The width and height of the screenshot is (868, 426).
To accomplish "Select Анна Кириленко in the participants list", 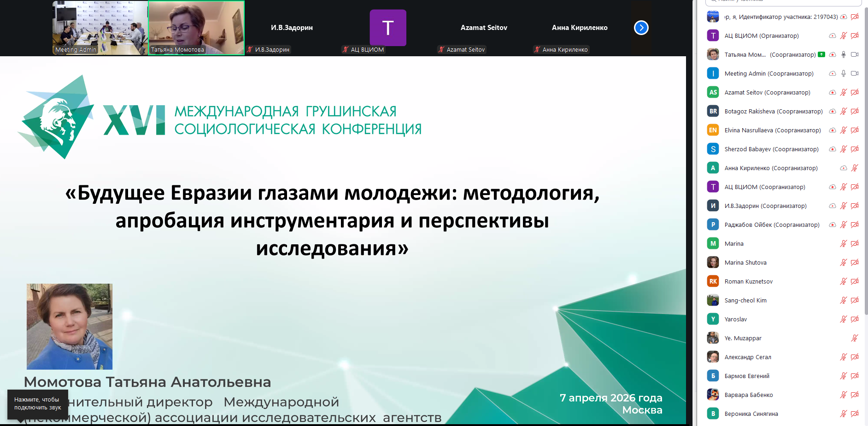I will point(770,168).
